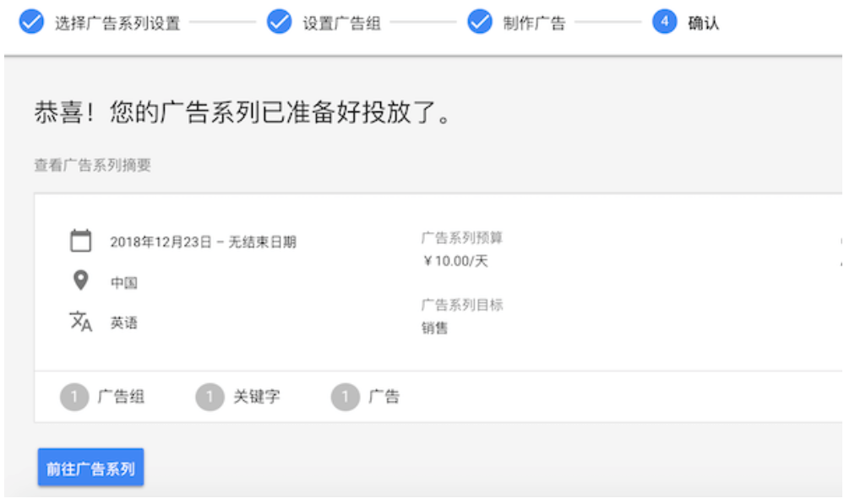Click the location text 中国
This screenshot has width=844, height=504.
point(124,283)
